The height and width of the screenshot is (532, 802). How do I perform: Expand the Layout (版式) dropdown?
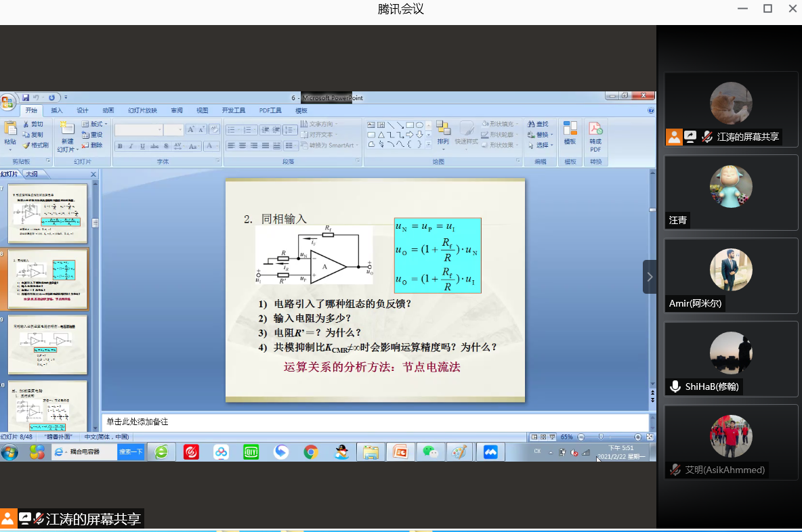tap(95, 124)
